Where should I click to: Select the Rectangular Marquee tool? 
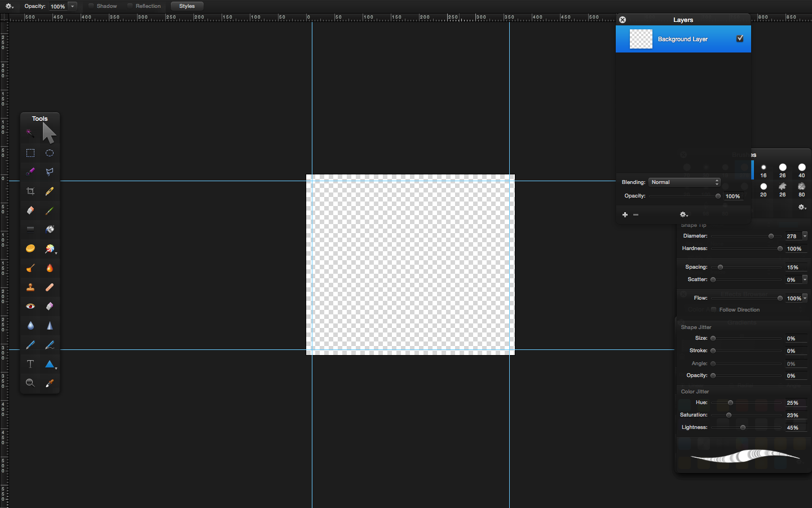point(30,153)
